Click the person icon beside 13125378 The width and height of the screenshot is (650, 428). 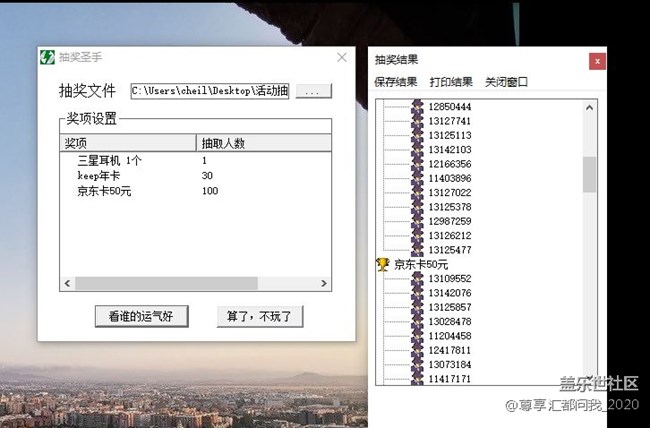(x=417, y=207)
